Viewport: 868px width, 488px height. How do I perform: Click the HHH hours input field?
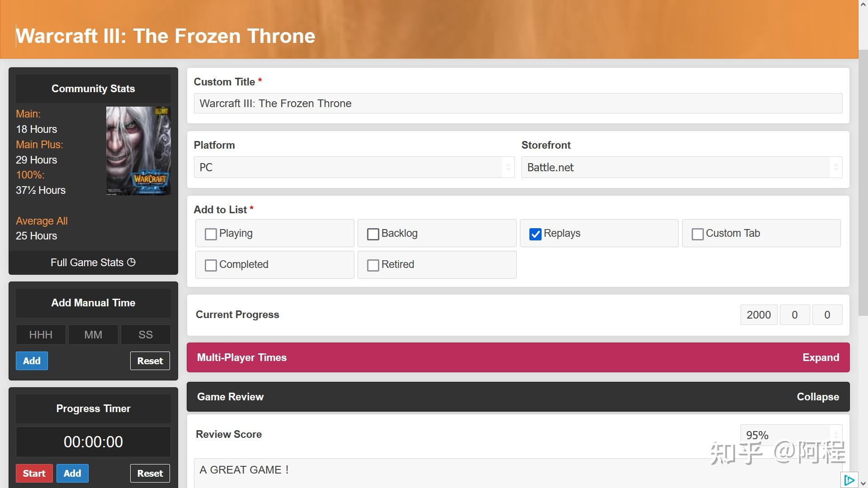[x=41, y=335]
